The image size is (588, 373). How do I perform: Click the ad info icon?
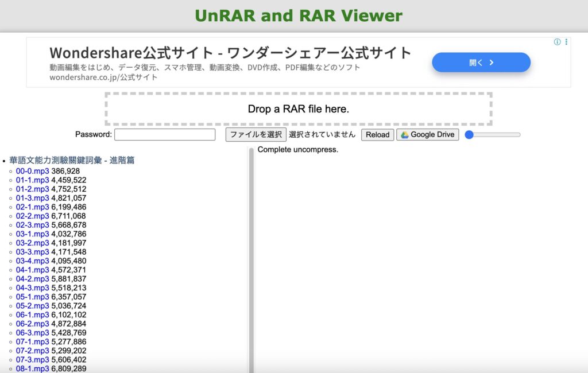point(557,42)
